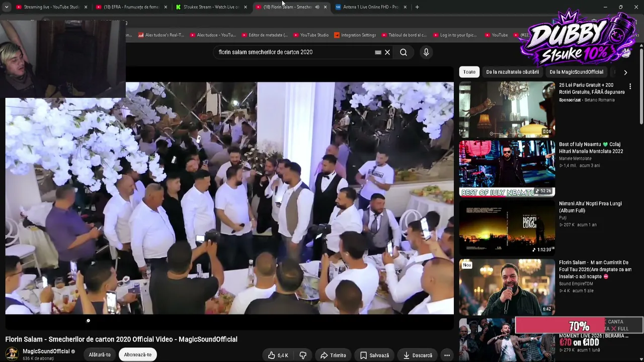Screen dimensions: 644x362
Task: Select De la rezultatele căutării chip
Action: tap(512, 72)
